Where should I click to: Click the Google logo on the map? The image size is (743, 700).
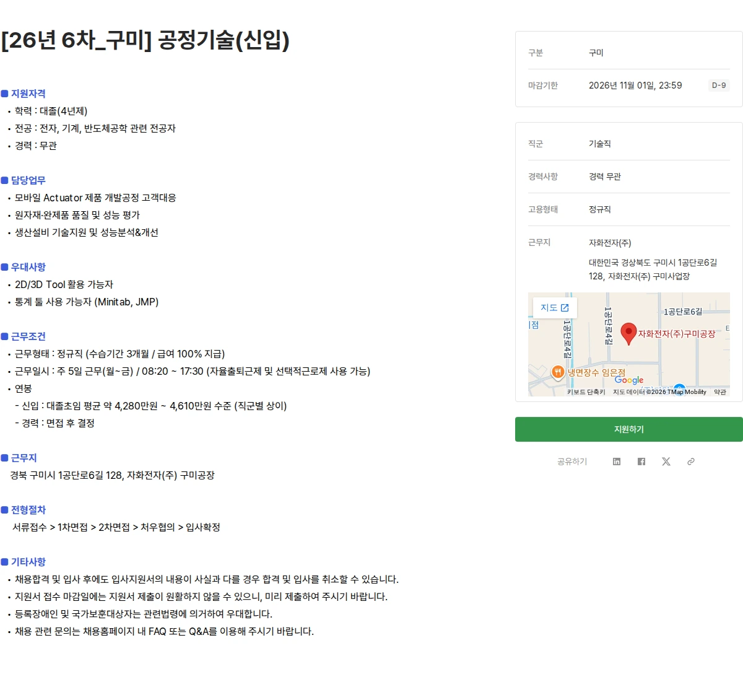[x=629, y=380]
